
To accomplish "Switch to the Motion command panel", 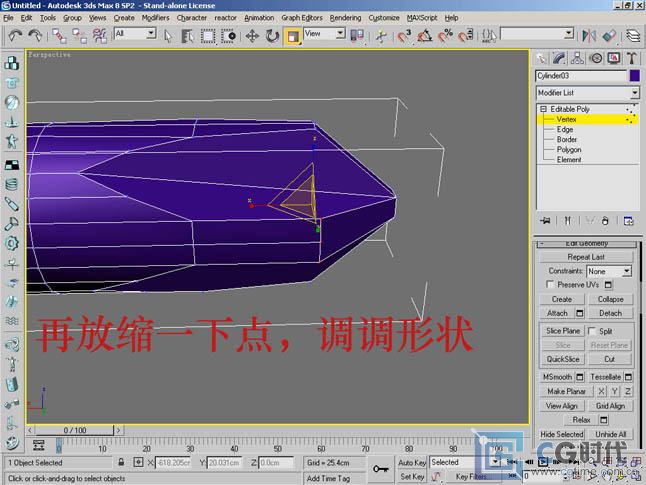I will coord(596,59).
